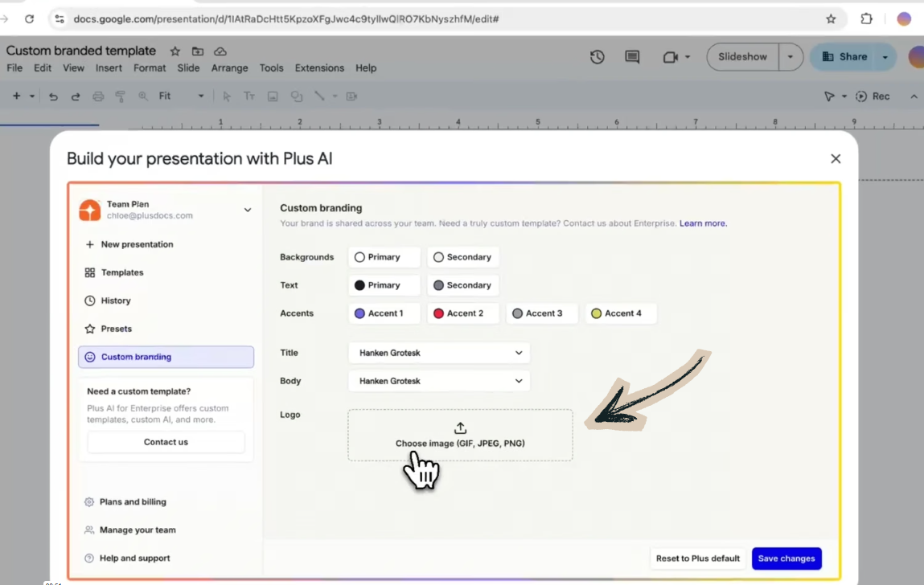
Task: Click the Share button
Action: pyautogui.click(x=844, y=57)
